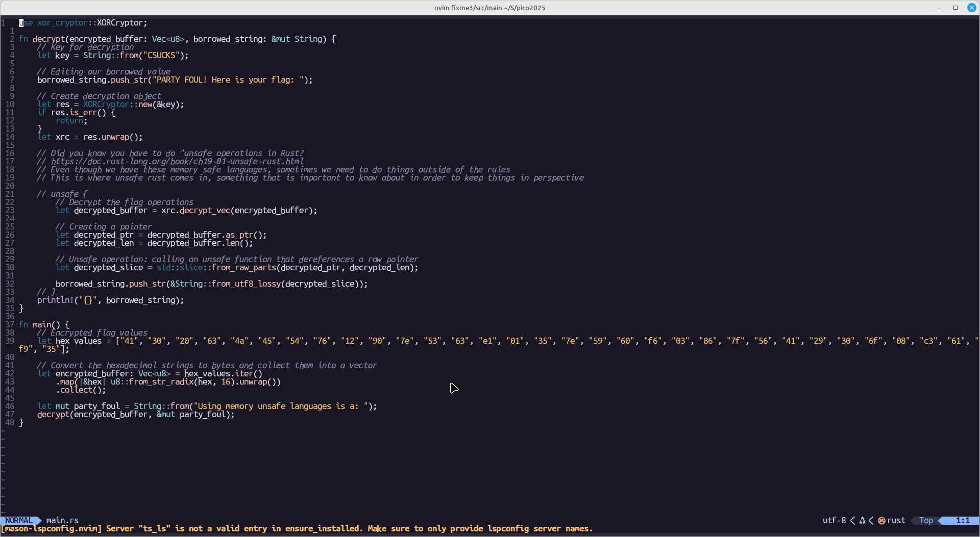Screen dimensions: 980x537
Task: Click the "41" first hex value string
Action: click(129, 341)
